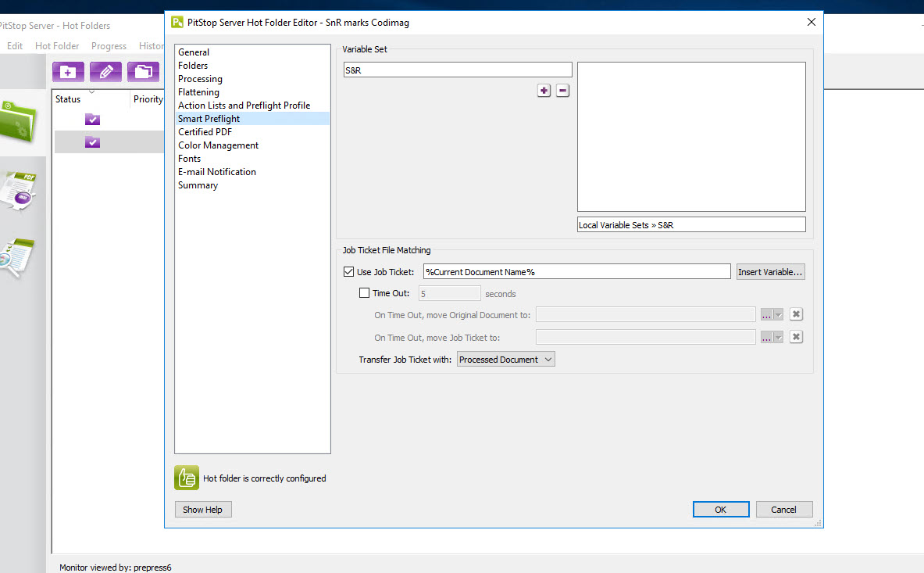Clear the Job Ticket time-out path
The height and width of the screenshot is (573, 924).
(x=796, y=337)
